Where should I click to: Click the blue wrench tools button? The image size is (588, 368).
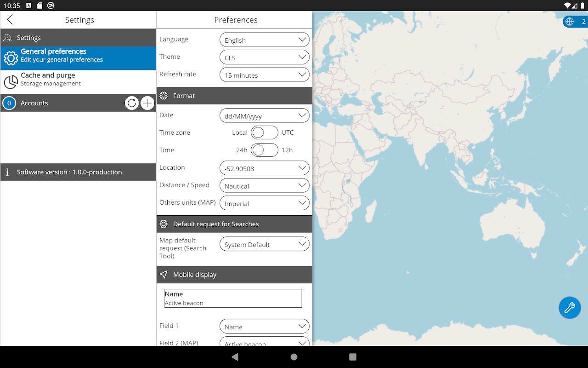[570, 307]
